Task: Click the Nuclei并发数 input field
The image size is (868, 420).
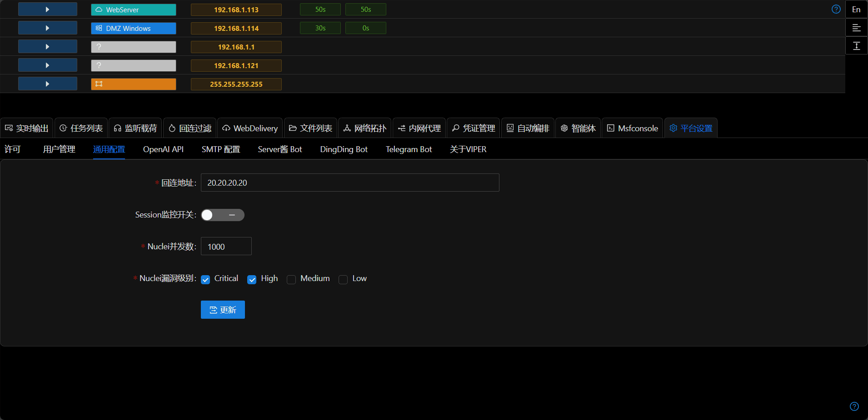Action: (x=226, y=246)
